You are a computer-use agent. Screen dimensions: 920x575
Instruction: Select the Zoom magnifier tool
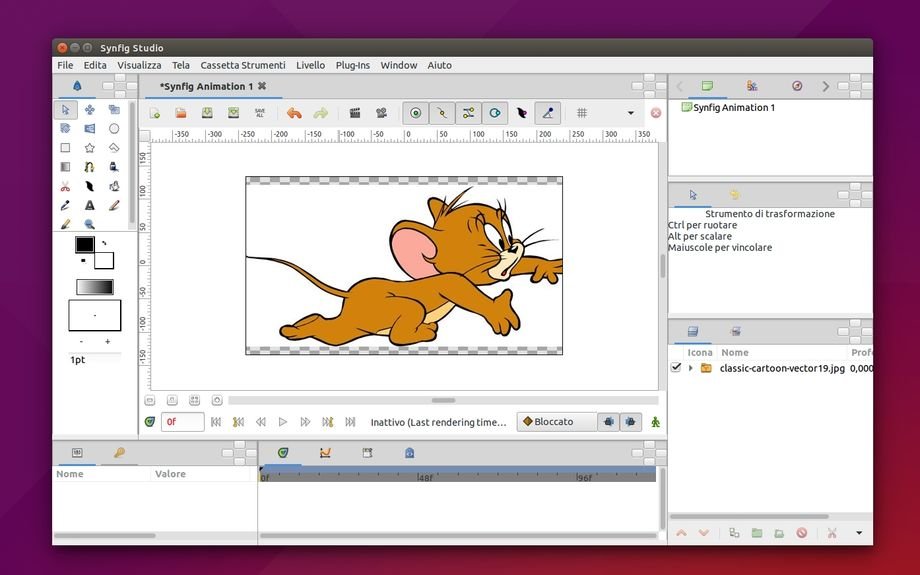(89, 224)
